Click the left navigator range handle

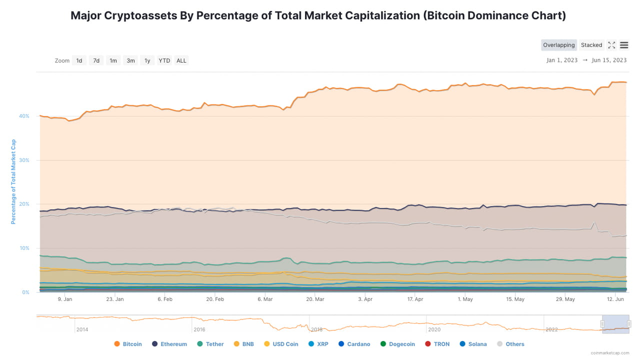pyautogui.click(x=602, y=324)
